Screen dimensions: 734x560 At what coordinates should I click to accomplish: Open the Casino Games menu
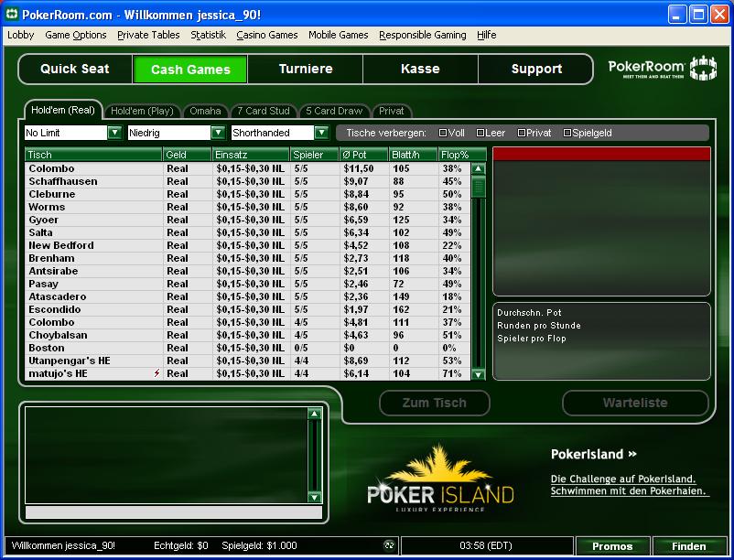[267, 35]
